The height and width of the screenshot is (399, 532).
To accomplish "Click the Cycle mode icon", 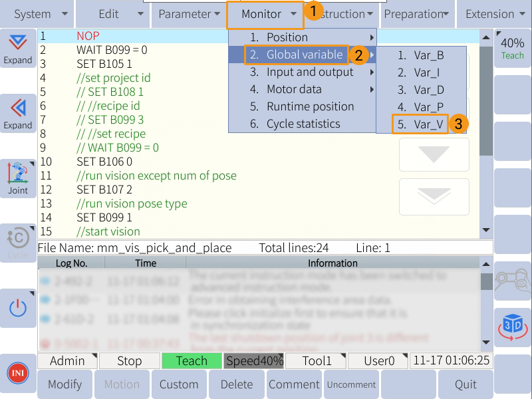I will pyautogui.click(x=18, y=243).
